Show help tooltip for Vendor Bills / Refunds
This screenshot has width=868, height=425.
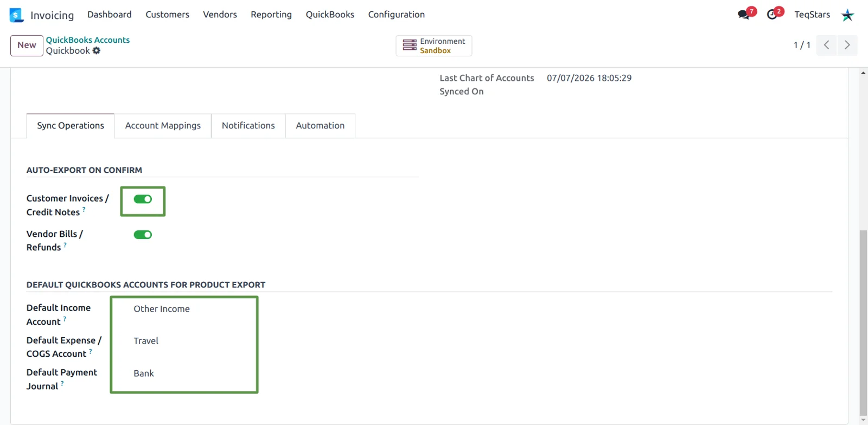coord(65,244)
